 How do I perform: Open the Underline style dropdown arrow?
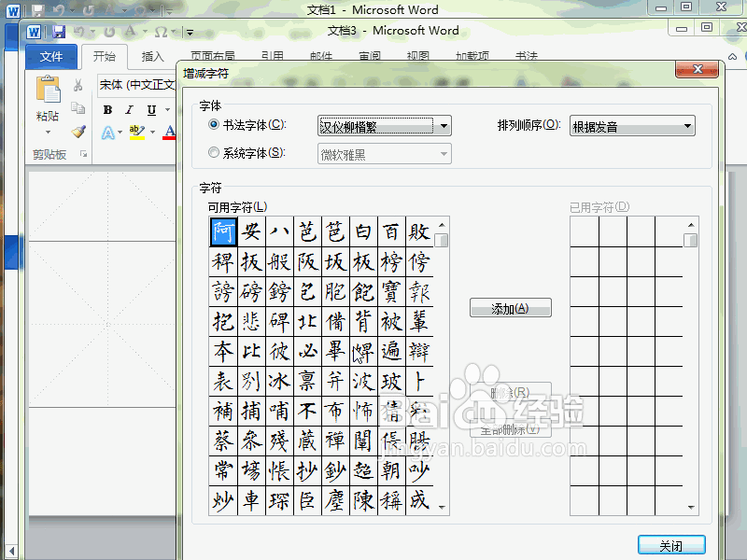click(167, 110)
